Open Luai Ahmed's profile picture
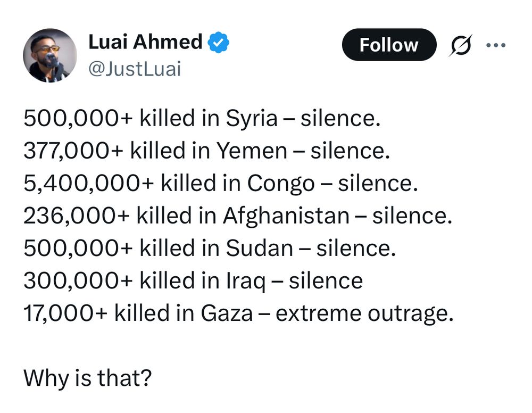 [50, 55]
